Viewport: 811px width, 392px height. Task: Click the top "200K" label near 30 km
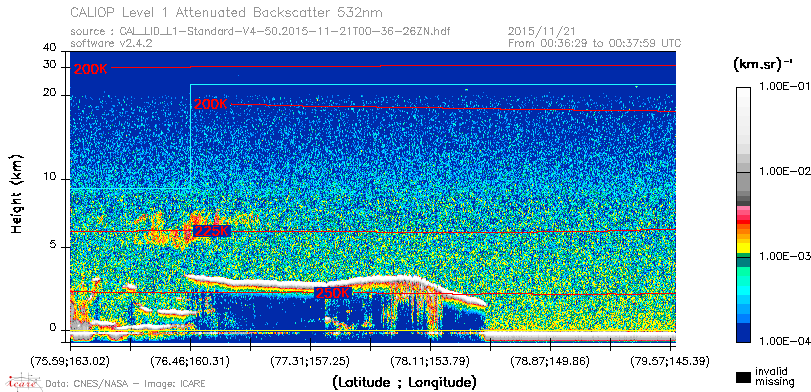click(x=90, y=69)
